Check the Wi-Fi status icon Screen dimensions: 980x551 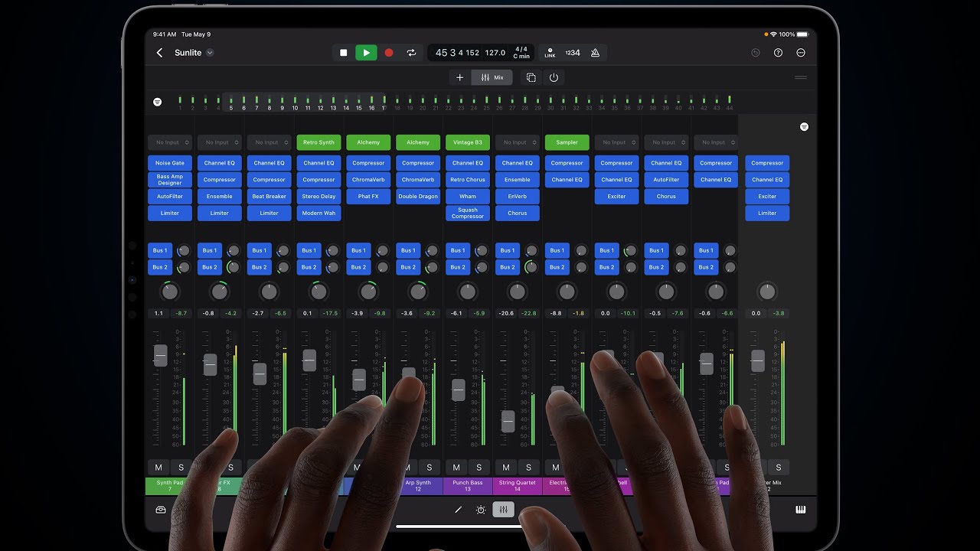pos(773,34)
